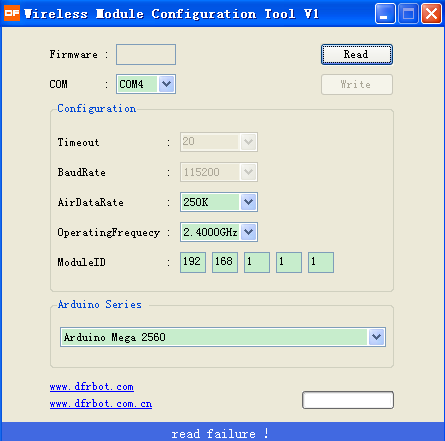Open the www.dfrbot.com link
This screenshot has width=445, height=441.
pyautogui.click(x=92, y=387)
